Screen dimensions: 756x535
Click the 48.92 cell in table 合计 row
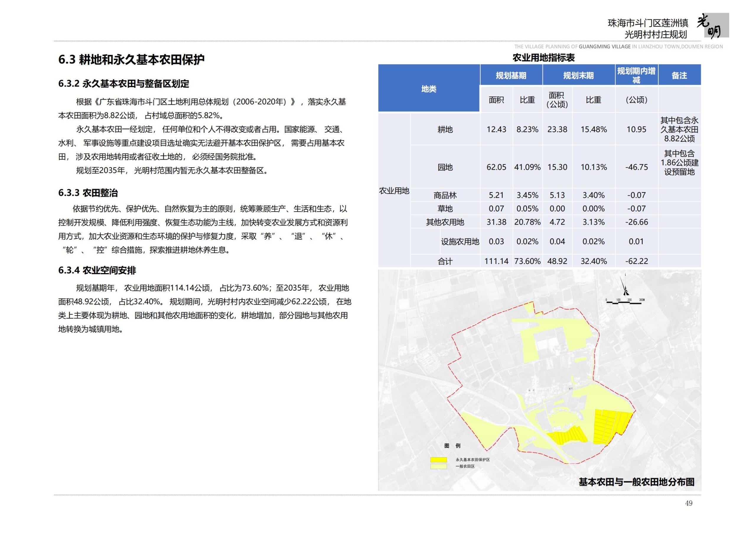tap(557, 261)
